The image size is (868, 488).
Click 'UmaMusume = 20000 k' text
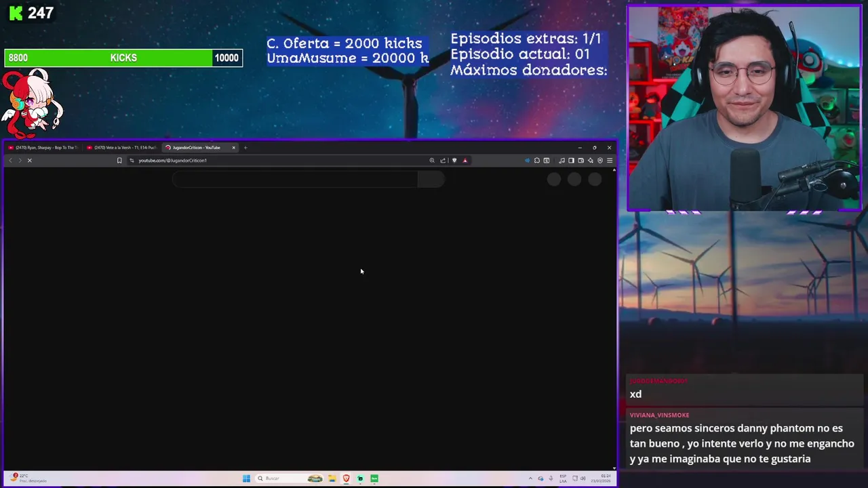[348, 58]
